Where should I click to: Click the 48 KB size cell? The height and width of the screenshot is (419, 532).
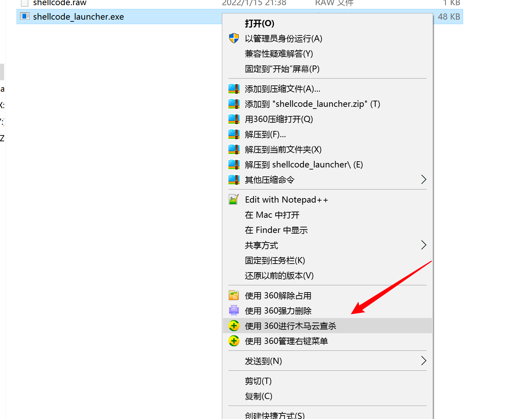449,17
